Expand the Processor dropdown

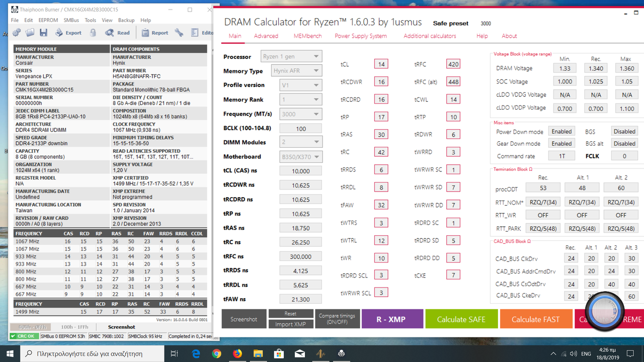291,56
